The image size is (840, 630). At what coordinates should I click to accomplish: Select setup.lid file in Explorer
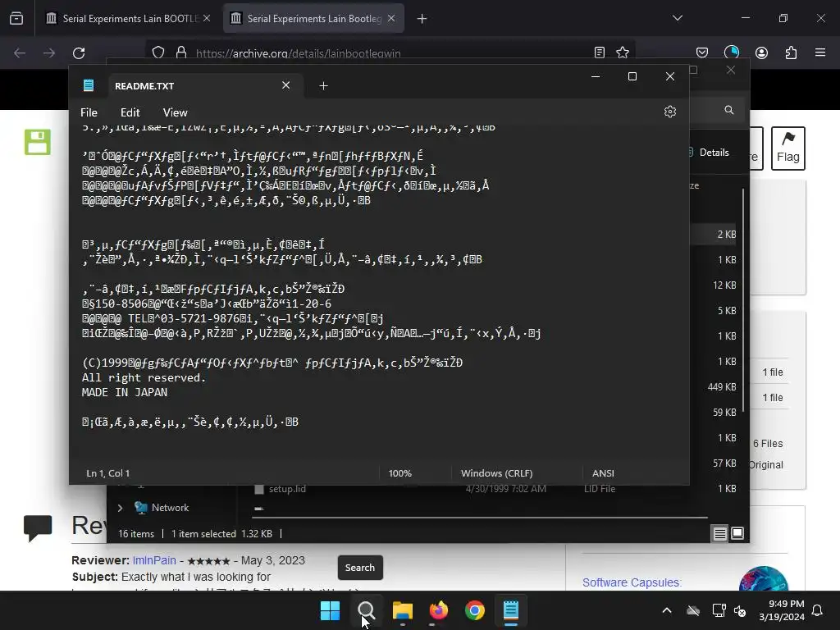287,489
